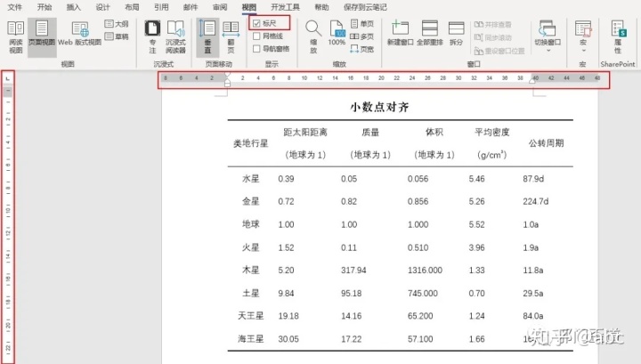641x364 pixels.
Task: Click View Side by Side (并排查看)
Action: (492, 25)
